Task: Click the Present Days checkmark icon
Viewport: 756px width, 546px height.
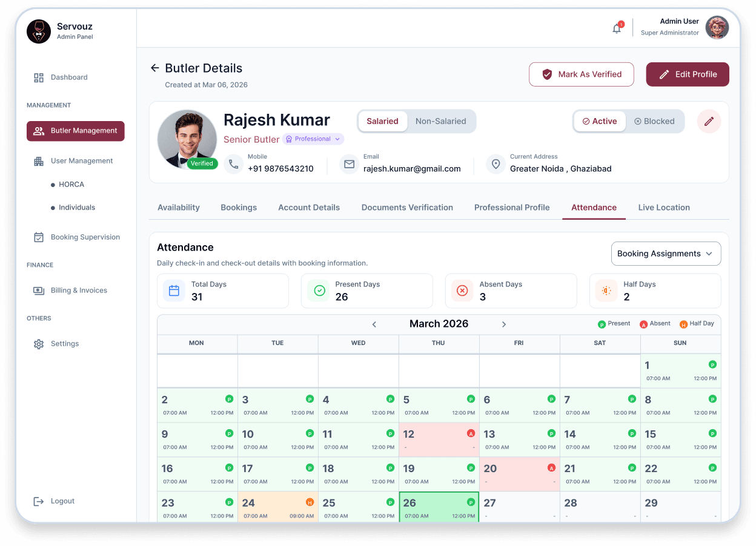Action: (319, 291)
